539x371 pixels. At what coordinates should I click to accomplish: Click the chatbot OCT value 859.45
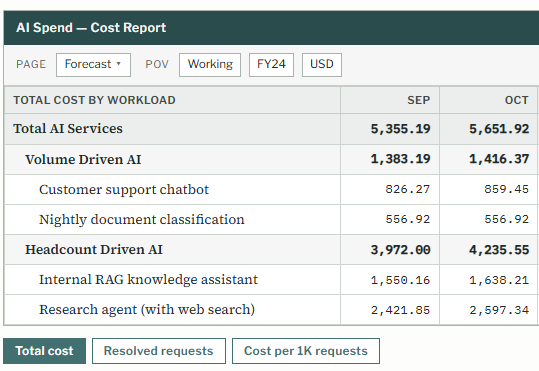pos(488,189)
